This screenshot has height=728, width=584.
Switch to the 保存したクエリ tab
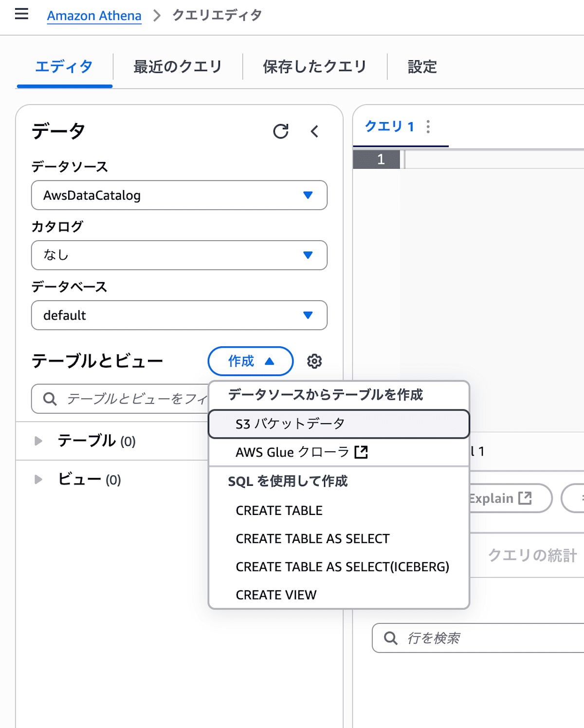(314, 67)
